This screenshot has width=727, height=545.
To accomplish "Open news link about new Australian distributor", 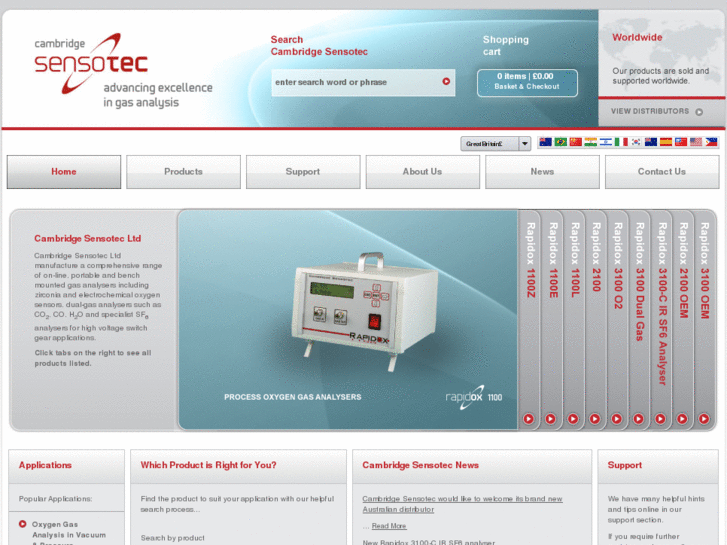I will point(462,504).
